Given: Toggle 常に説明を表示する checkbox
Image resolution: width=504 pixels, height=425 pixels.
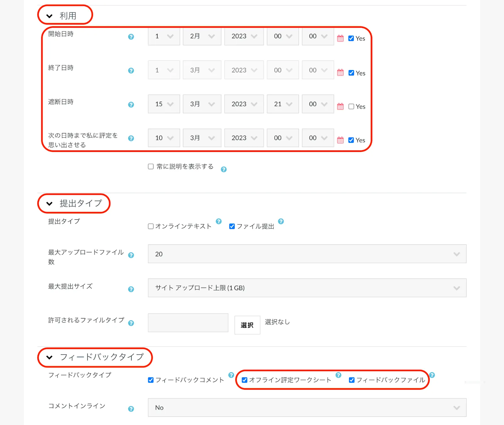Looking at the screenshot, I should tap(151, 166).
